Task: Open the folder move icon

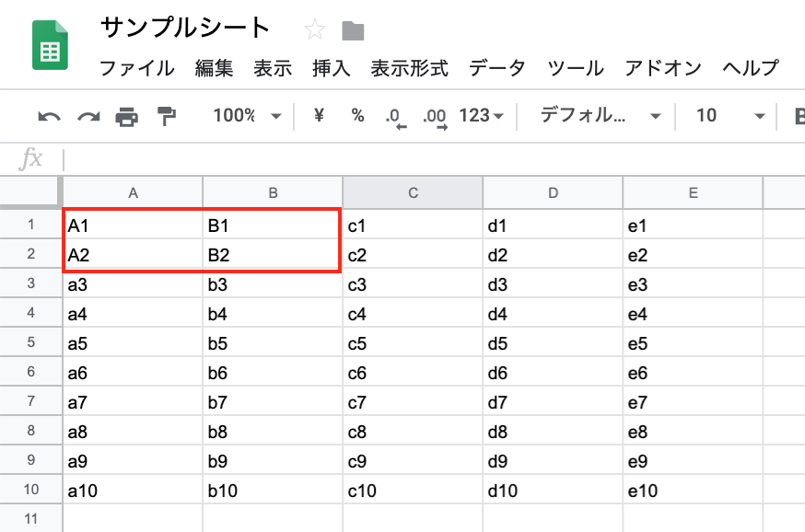Action: coord(355,29)
